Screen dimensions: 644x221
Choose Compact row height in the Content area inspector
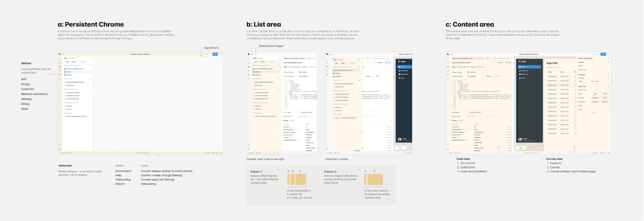point(605,101)
